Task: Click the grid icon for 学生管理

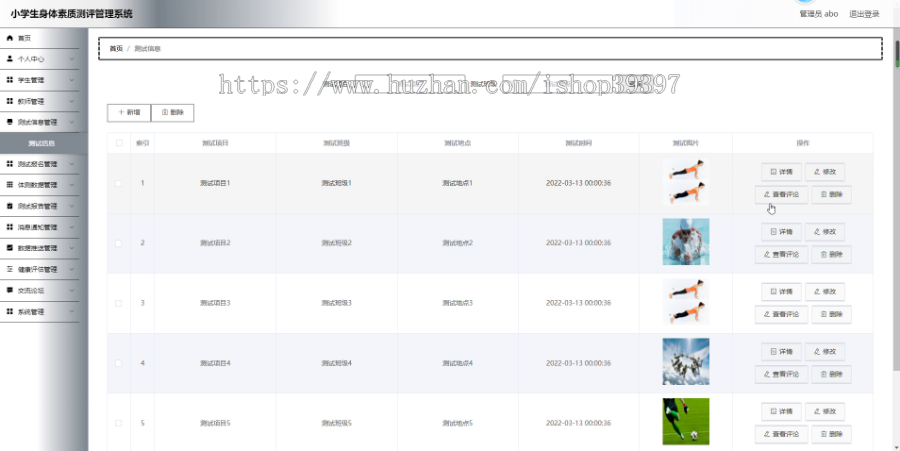Action: pyautogui.click(x=9, y=80)
